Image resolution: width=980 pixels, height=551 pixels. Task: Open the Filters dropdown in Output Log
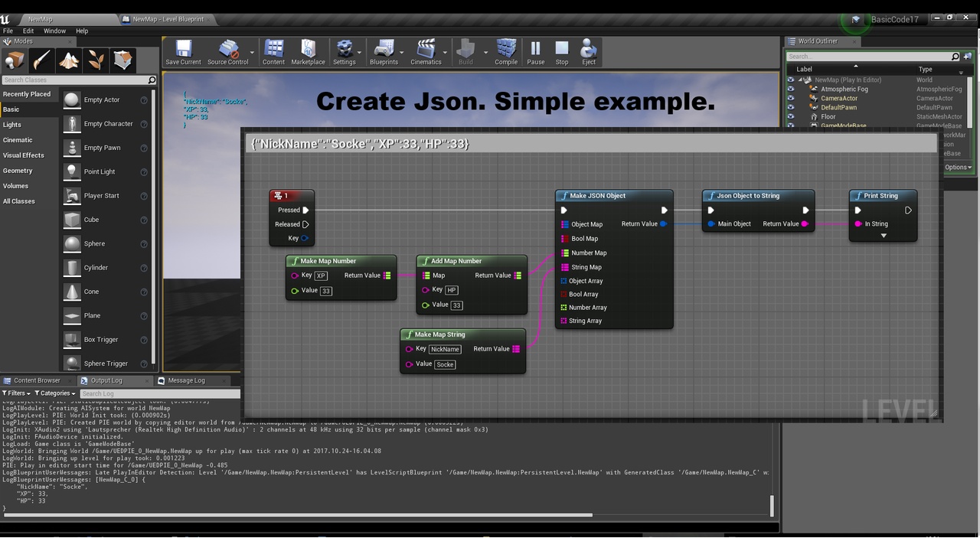[x=17, y=393]
